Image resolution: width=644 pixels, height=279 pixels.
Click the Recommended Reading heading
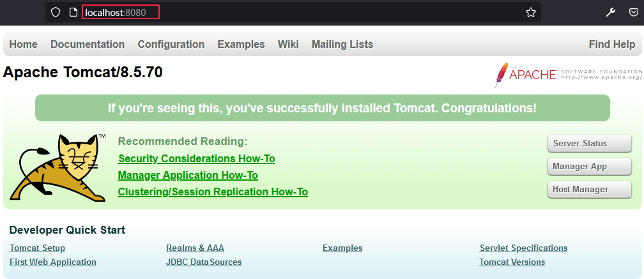point(183,142)
